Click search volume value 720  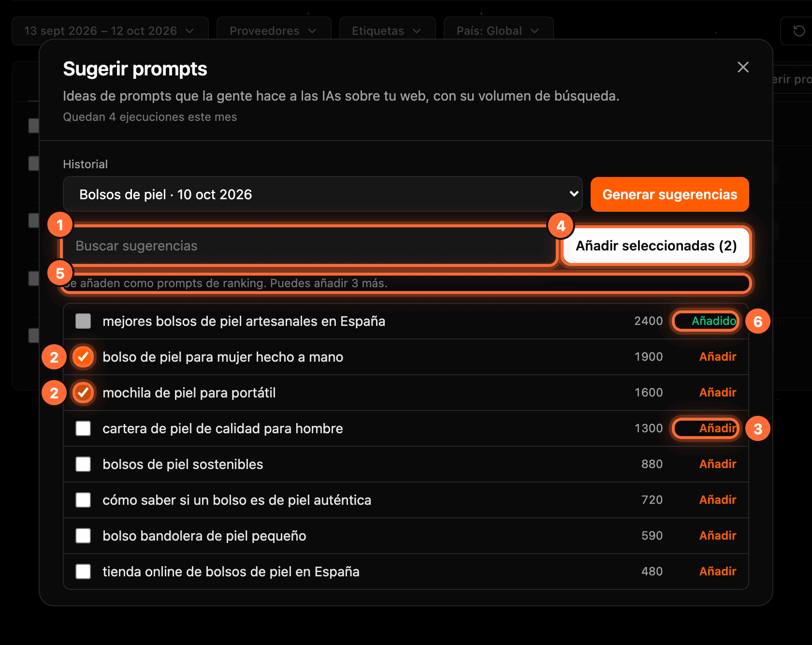652,500
